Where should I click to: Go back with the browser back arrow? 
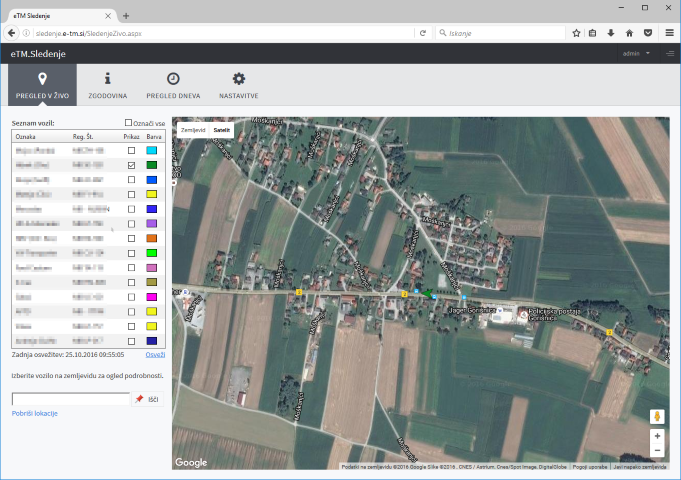[x=12, y=33]
